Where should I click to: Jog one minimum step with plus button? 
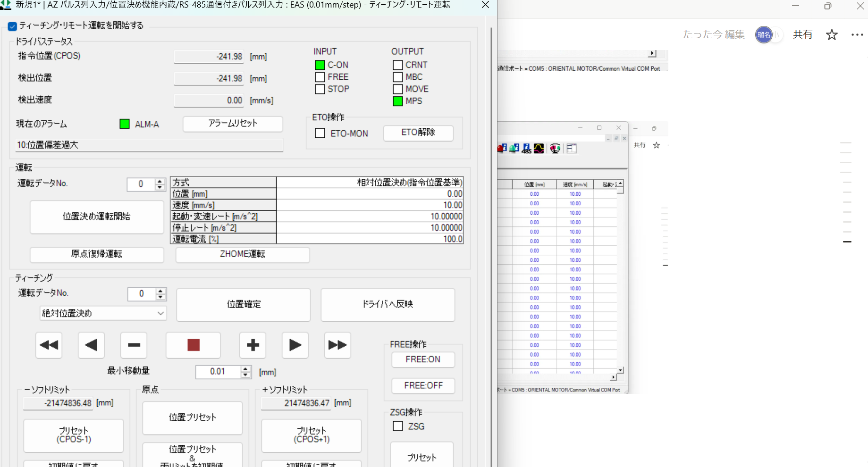(253, 345)
